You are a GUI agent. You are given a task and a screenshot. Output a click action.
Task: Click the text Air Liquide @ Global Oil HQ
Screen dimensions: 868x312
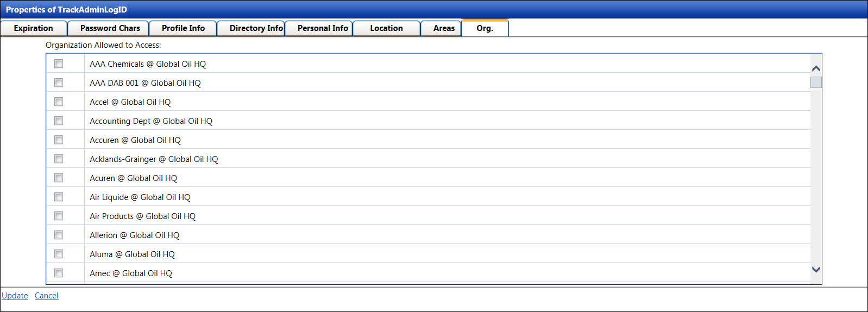(140, 197)
